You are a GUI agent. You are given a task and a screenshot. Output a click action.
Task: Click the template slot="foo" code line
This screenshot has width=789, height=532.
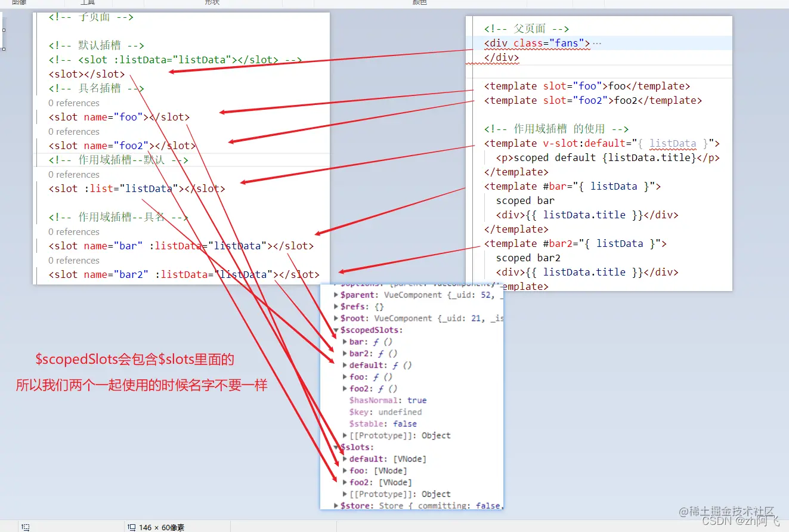pos(587,86)
